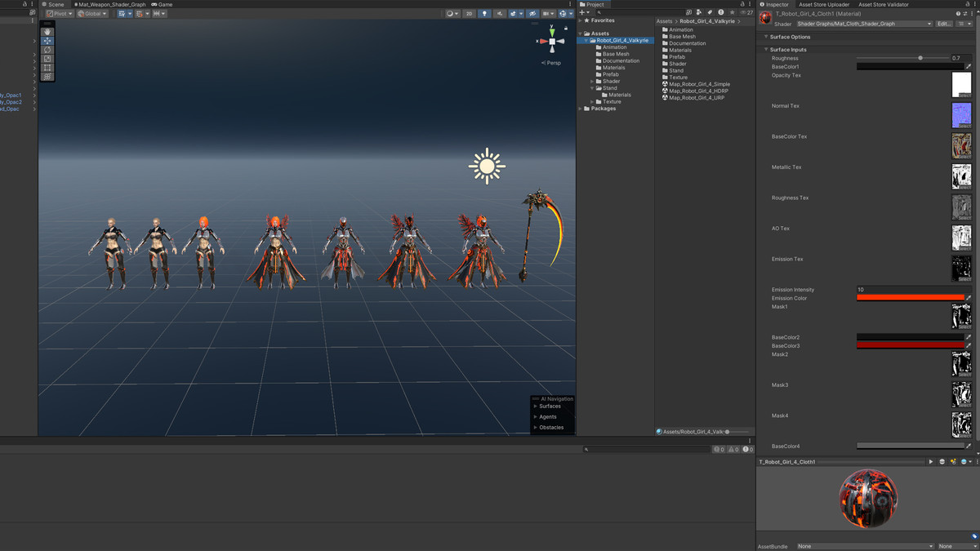Image resolution: width=980 pixels, height=551 pixels.
Task: Use the Emission Color eyedropper
Action: [969, 298]
